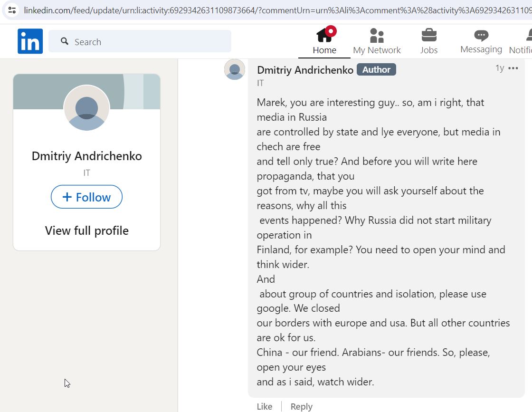
Task: Open the commenter's avatar beside comment
Action: (235, 69)
